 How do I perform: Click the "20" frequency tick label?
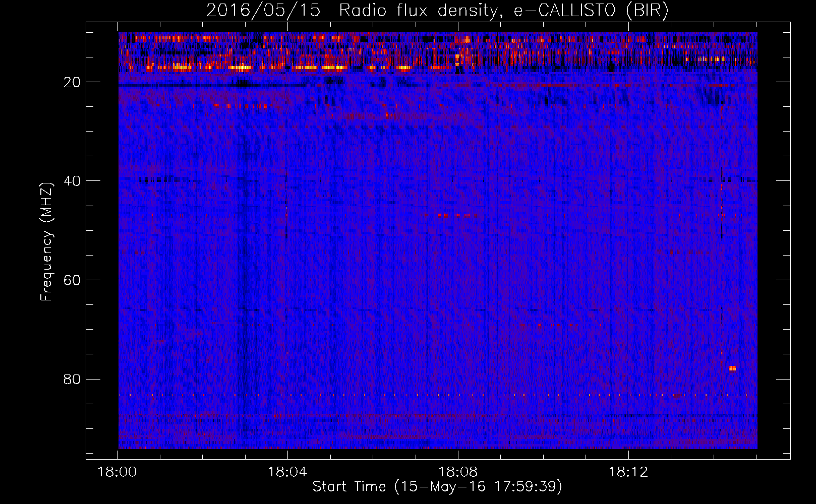pyautogui.click(x=72, y=82)
